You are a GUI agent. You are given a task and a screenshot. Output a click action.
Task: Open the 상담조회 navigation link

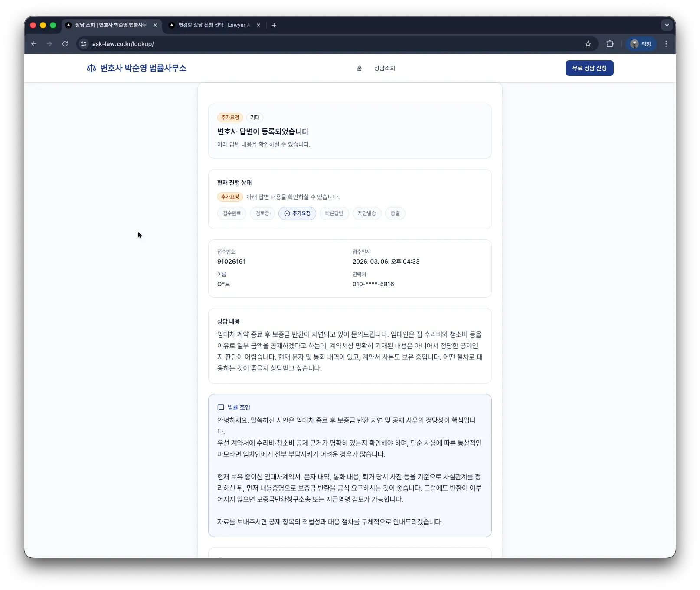(x=384, y=68)
